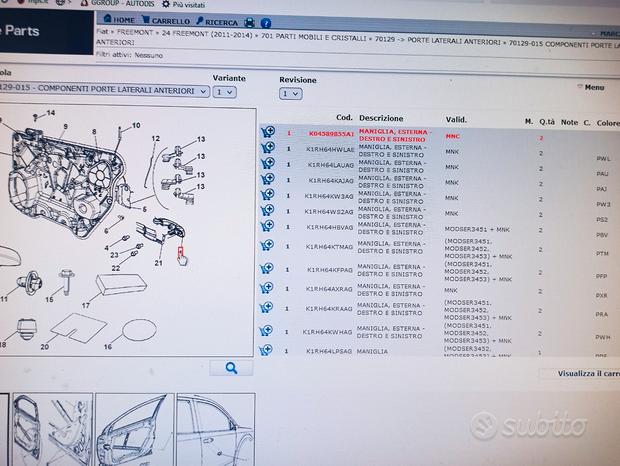Click callout number 20 in diagram

tap(45, 347)
